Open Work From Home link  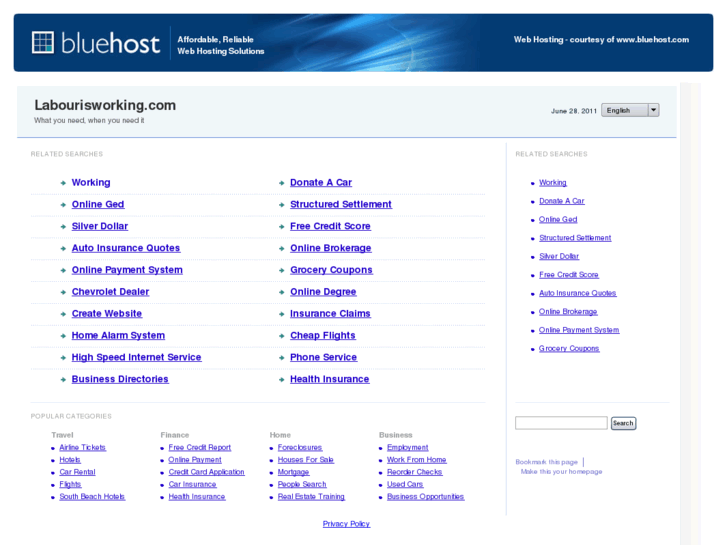[x=417, y=460]
